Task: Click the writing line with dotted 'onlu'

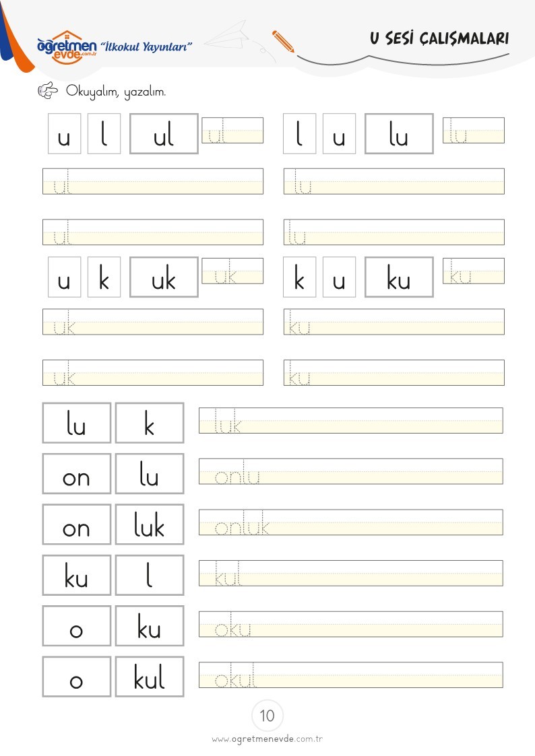Action: coord(351,471)
